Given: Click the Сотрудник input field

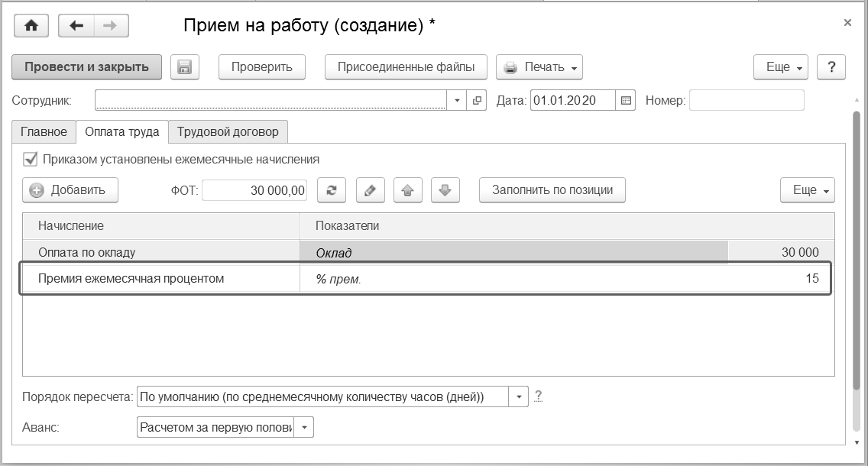Looking at the screenshot, I should [270, 100].
